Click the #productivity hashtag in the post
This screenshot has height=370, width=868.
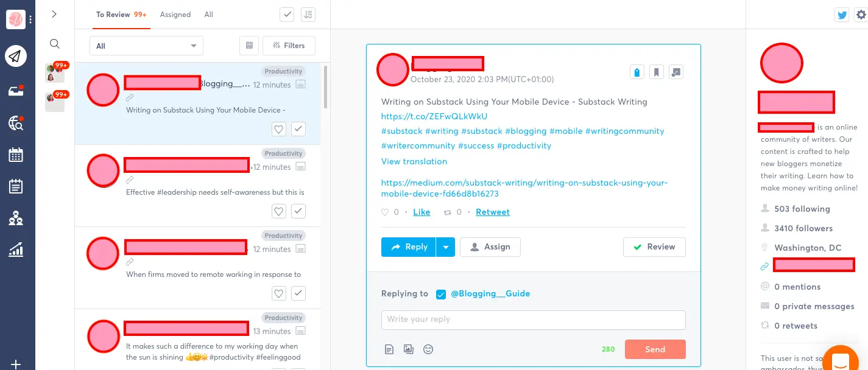click(x=524, y=145)
